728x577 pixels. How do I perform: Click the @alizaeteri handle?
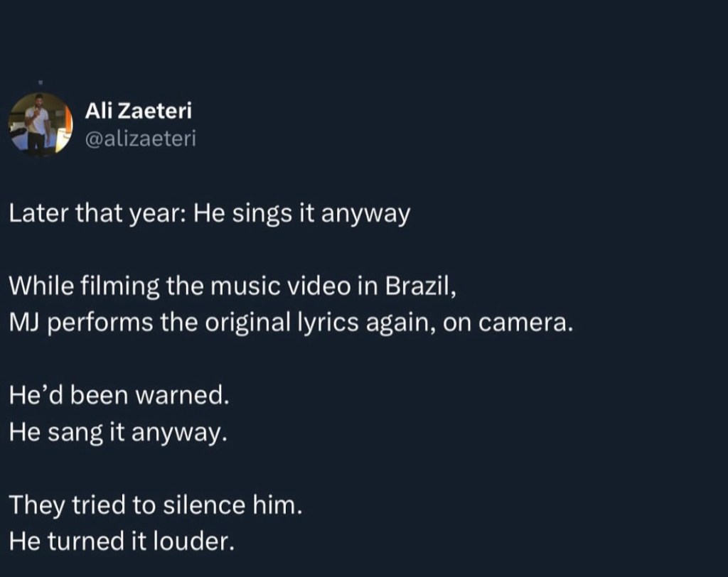[x=140, y=139]
